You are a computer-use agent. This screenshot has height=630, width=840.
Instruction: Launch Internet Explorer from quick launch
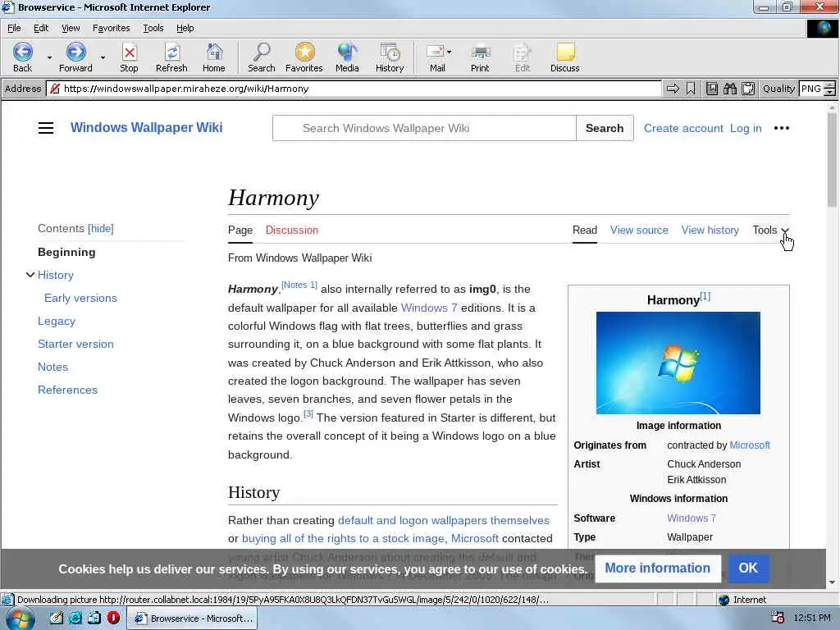coord(75,619)
